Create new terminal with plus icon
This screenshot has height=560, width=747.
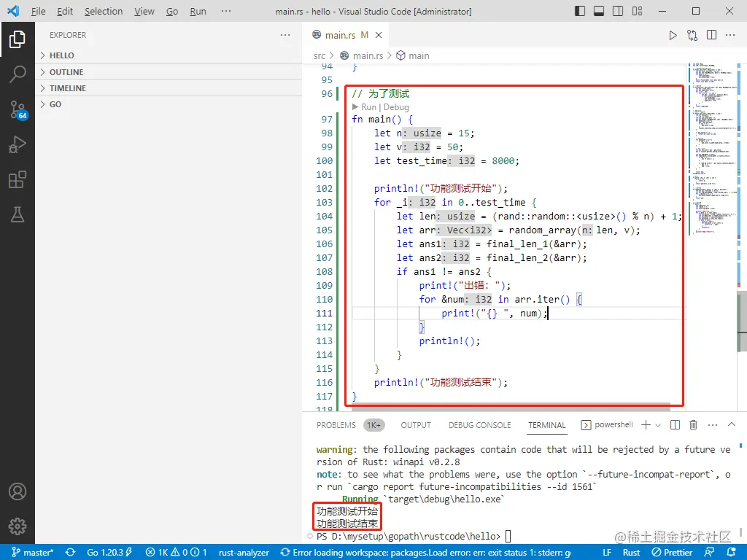click(x=646, y=425)
